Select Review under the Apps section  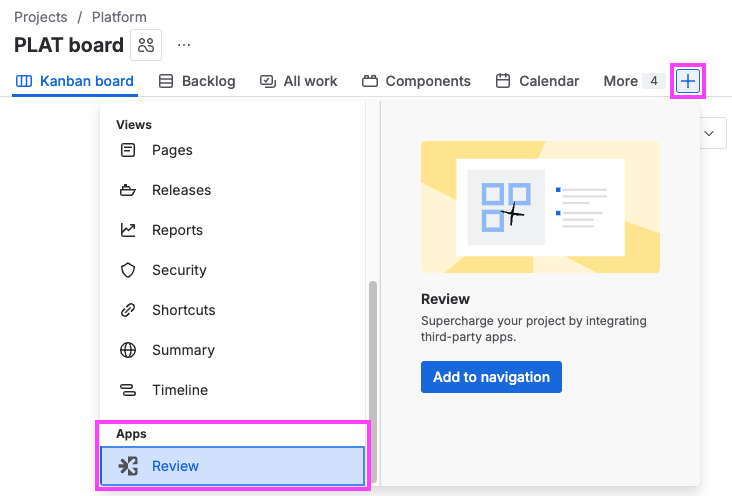point(232,466)
